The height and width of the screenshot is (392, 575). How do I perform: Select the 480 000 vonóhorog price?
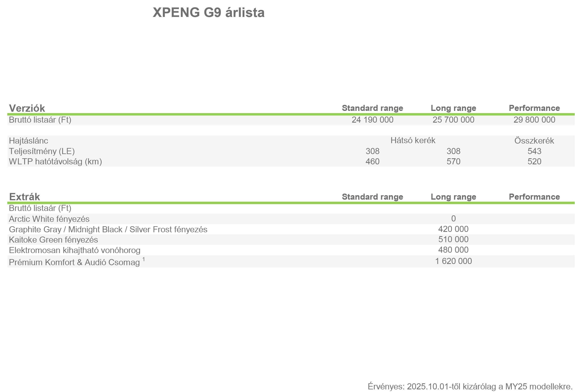(x=453, y=250)
